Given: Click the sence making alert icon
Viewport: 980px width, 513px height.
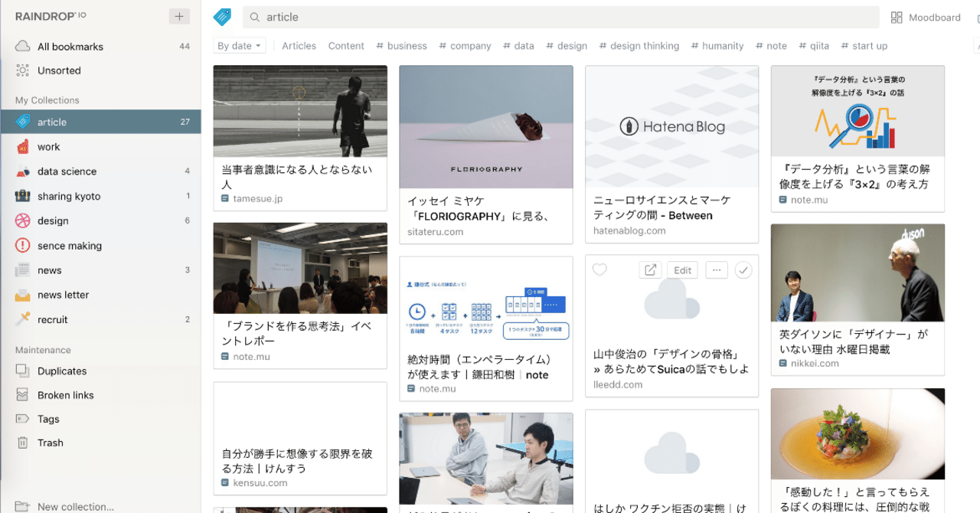Looking at the screenshot, I should 23,246.
